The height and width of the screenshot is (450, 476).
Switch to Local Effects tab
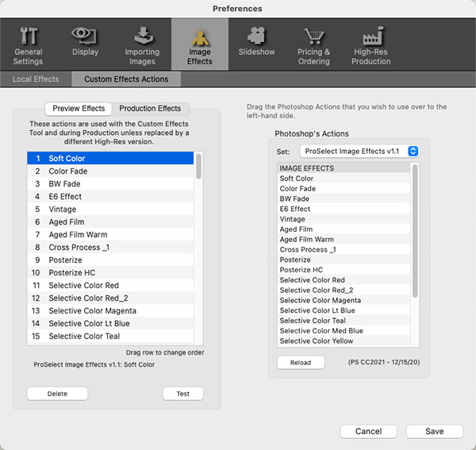pyautogui.click(x=36, y=79)
